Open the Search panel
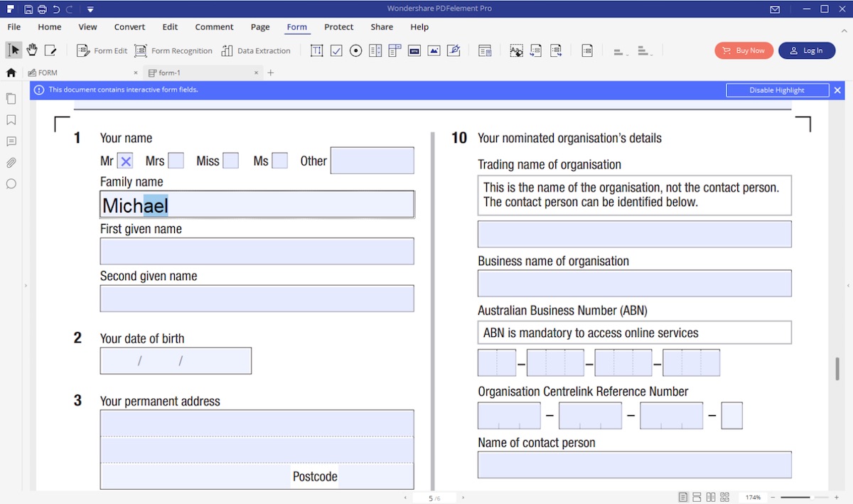Viewport: 853px width, 504px height. [11, 183]
